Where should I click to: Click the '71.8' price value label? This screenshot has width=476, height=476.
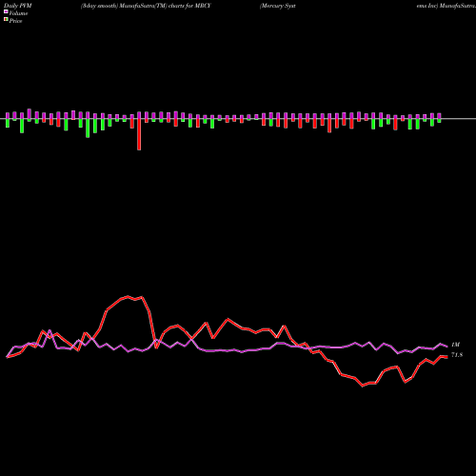tap(457, 355)
